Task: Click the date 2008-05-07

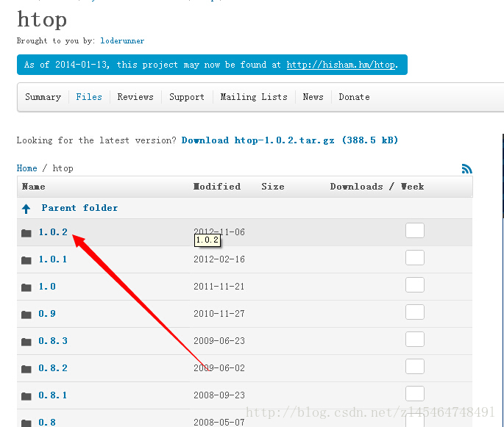Action: point(219,422)
